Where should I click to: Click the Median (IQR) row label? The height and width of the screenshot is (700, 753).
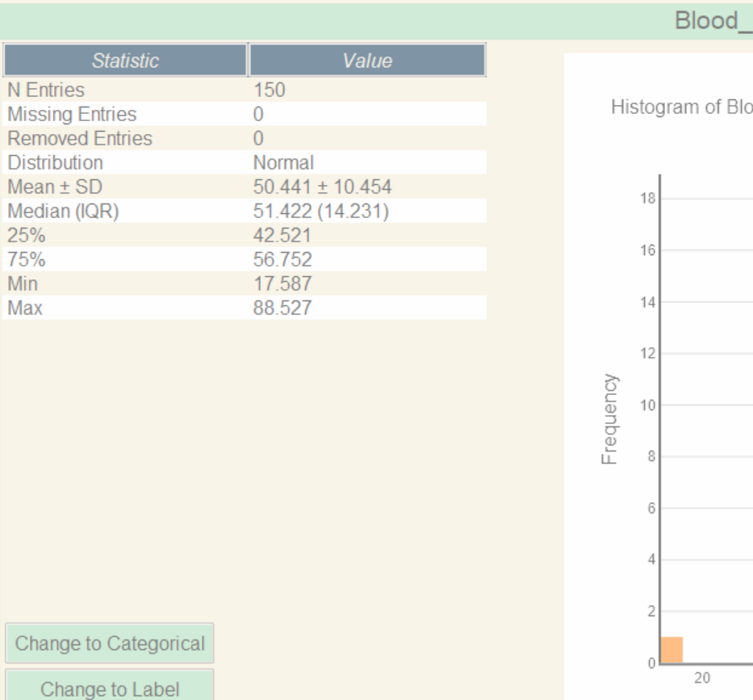[x=63, y=212]
